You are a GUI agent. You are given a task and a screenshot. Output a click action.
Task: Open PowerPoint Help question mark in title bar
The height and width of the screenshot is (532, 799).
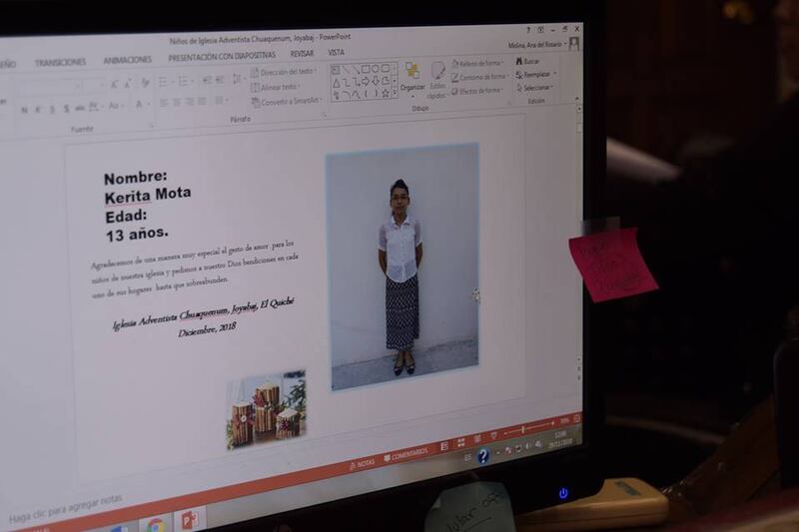[528, 31]
